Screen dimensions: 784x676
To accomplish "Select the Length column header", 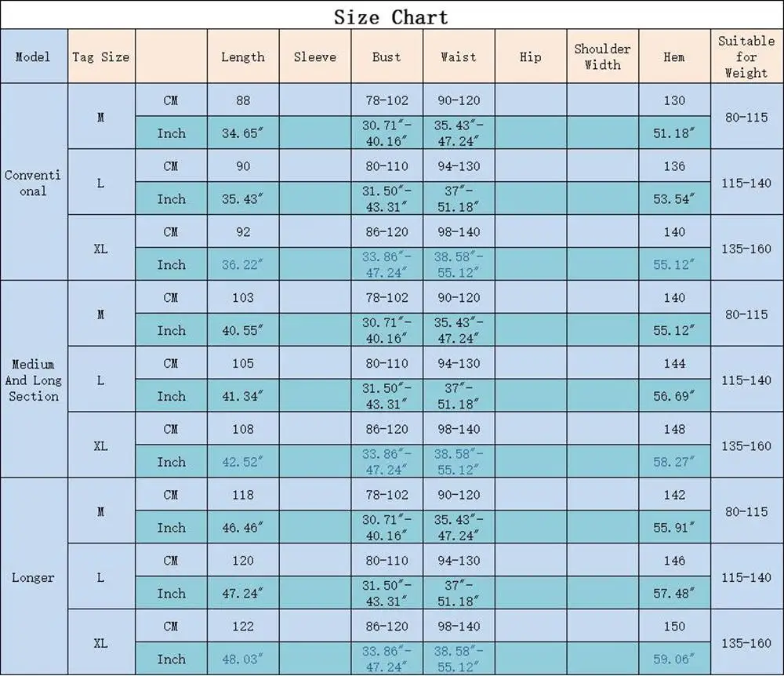I will tap(243, 56).
